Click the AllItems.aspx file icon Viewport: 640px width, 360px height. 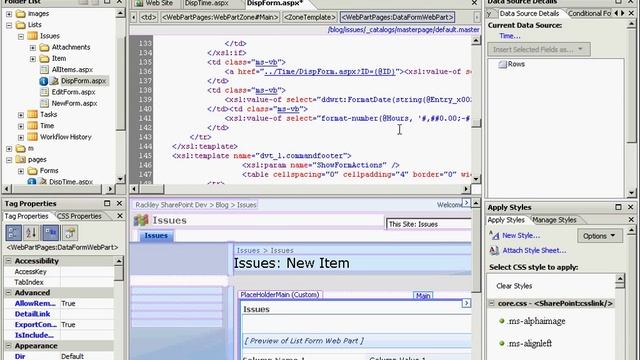pos(44,70)
